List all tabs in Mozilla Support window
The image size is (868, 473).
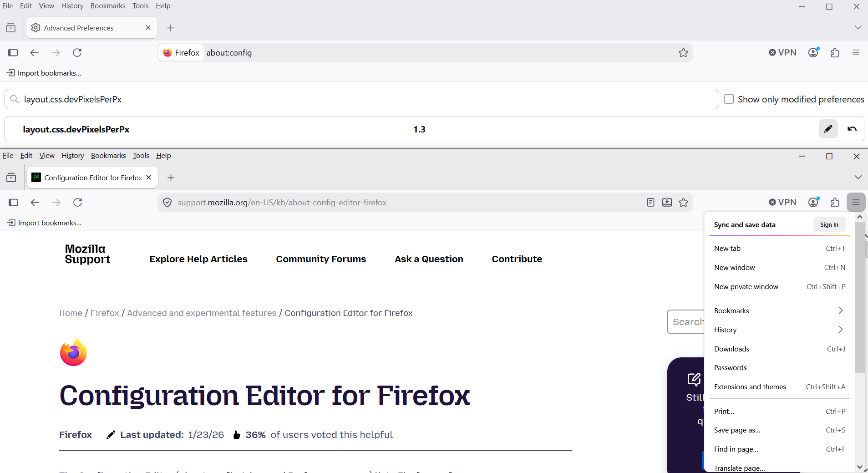858,178
